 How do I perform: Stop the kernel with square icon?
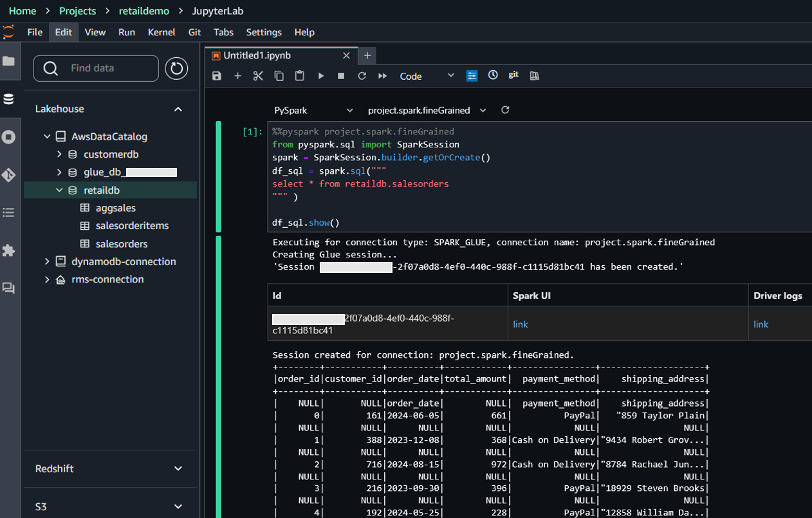tap(341, 76)
